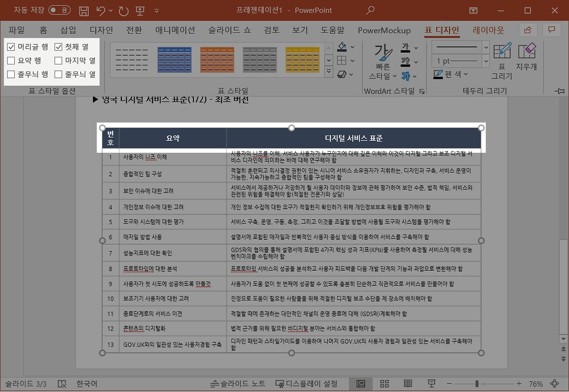
Task: Enable the 줄무늬 열 checkbox
Action: (58, 74)
